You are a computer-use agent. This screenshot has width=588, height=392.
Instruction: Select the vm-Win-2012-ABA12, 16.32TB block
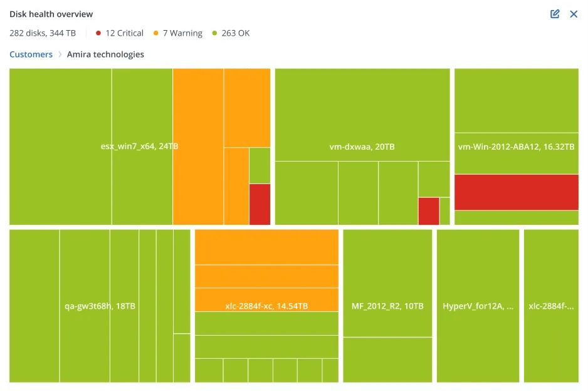(516, 147)
